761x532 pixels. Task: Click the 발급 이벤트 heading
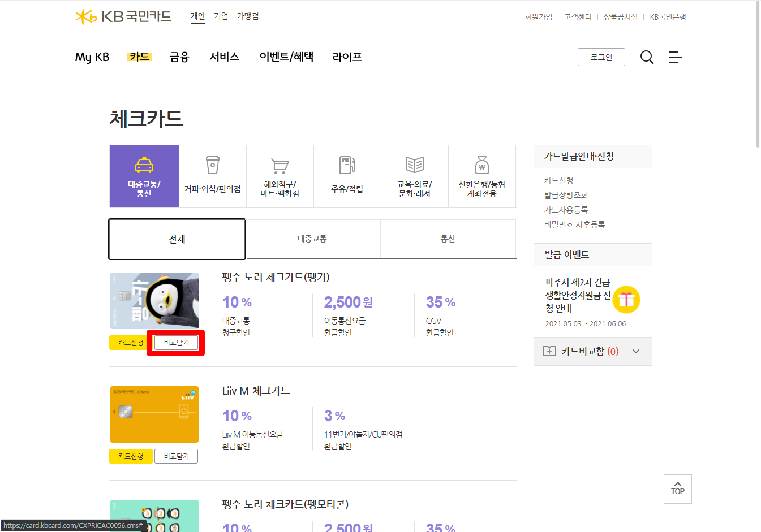pos(567,255)
